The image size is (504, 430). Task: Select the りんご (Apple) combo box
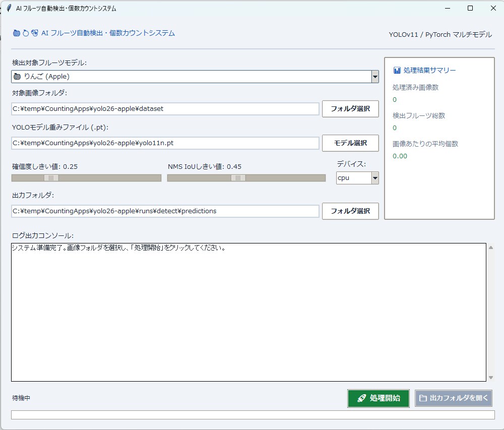coord(195,77)
